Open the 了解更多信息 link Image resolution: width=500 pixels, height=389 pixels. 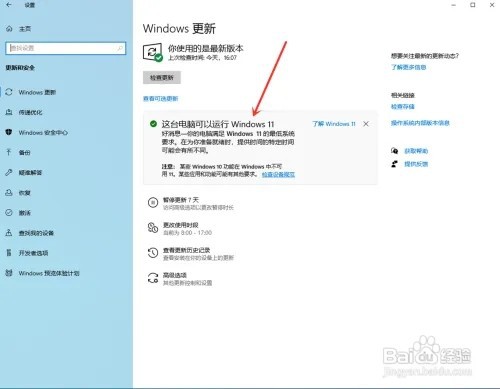[x=409, y=67]
